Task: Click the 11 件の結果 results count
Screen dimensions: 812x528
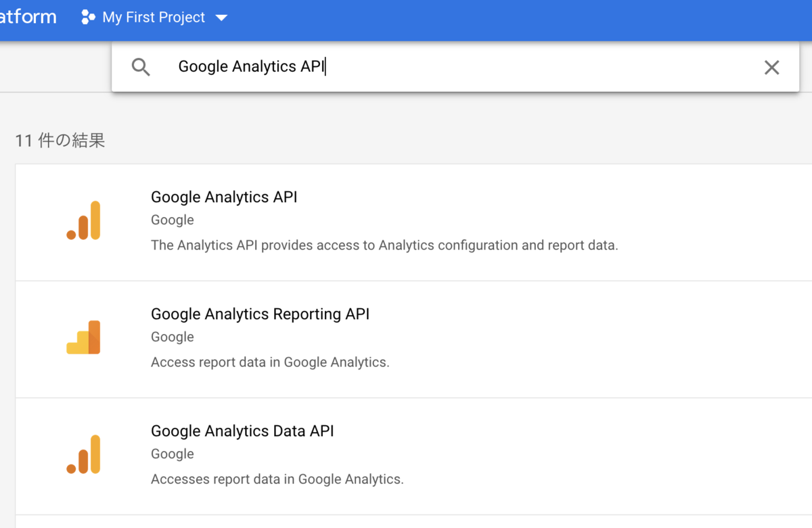Action: (60, 141)
